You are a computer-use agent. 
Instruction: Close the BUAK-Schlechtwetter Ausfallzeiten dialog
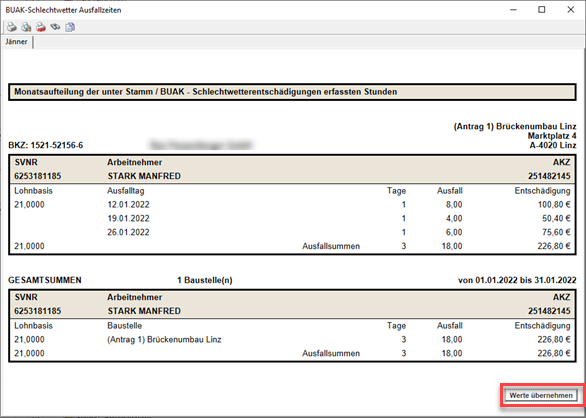[570, 10]
